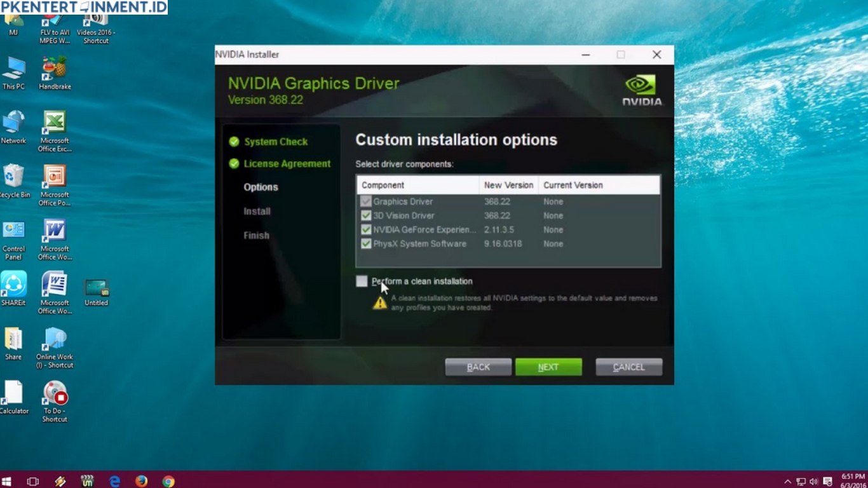Click the 368.22 value in 3D Vision row
The height and width of the screenshot is (488, 868).
pyautogui.click(x=497, y=215)
